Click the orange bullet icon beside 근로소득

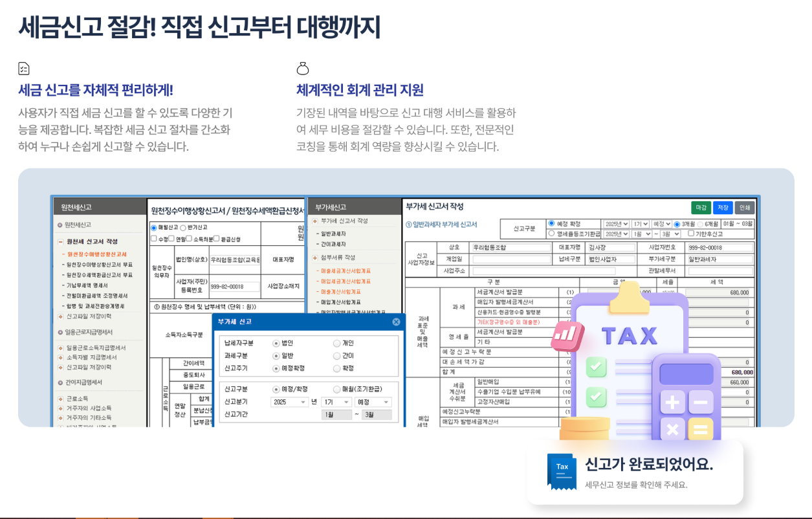[x=60, y=399]
